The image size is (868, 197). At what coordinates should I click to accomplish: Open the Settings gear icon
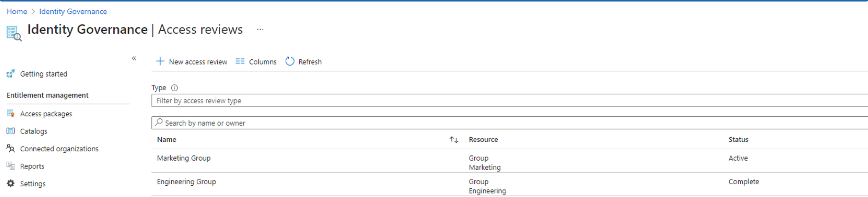click(x=11, y=184)
